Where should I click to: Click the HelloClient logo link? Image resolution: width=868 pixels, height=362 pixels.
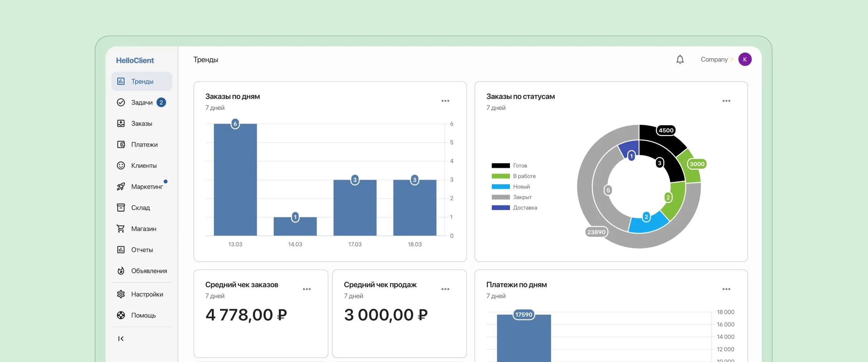(135, 60)
